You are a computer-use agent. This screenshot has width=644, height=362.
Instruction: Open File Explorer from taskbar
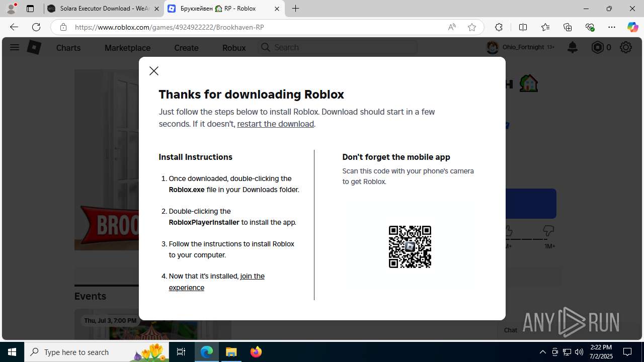[231, 352]
